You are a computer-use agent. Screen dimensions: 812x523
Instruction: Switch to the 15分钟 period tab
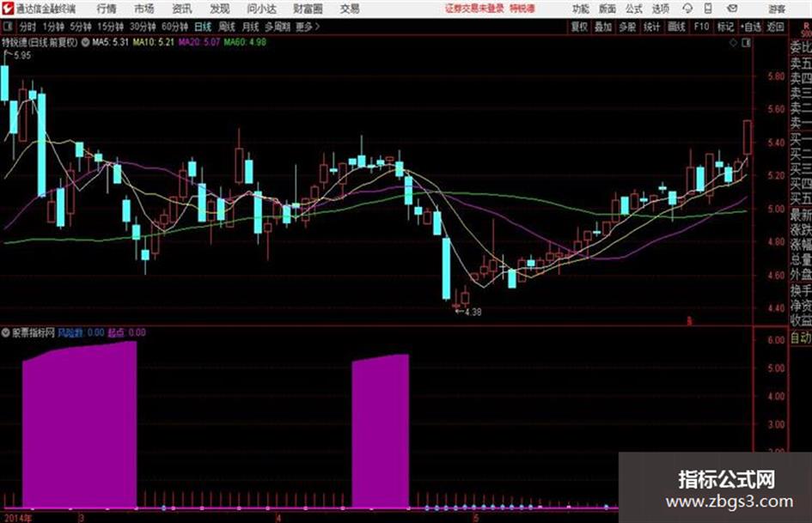[x=111, y=27]
